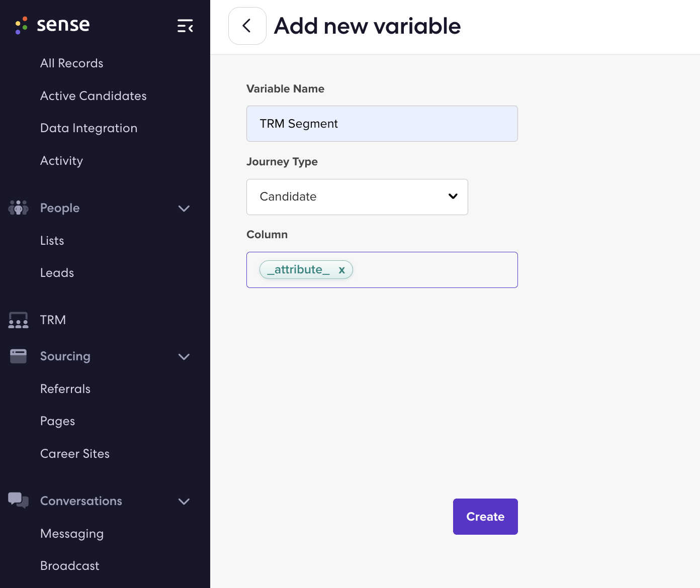Click the Conversations chat bubble icon
The image size is (700, 588).
[x=18, y=501]
